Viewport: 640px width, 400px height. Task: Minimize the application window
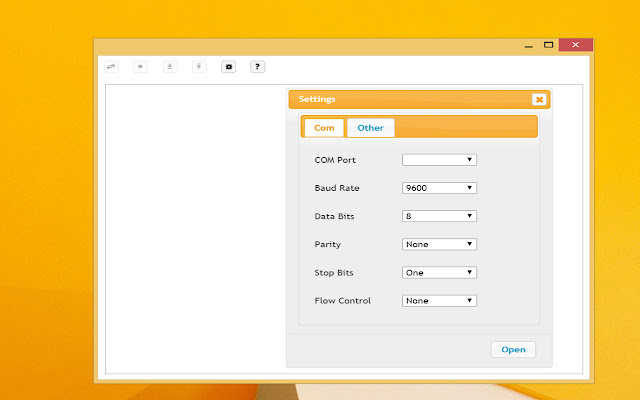[529, 45]
